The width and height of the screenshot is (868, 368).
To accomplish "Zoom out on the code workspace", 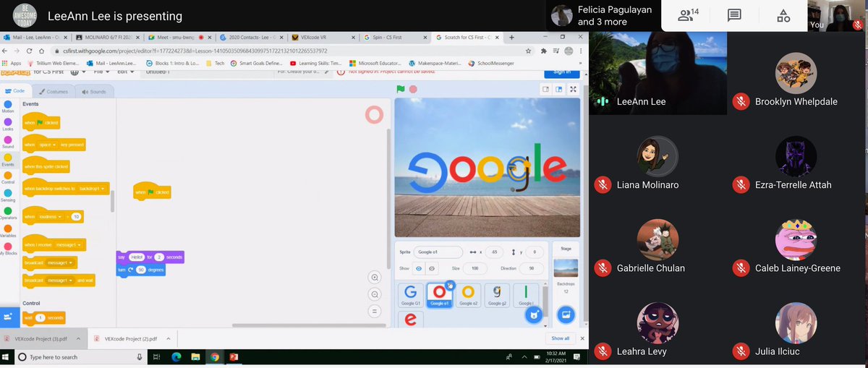I will click(374, 294).
